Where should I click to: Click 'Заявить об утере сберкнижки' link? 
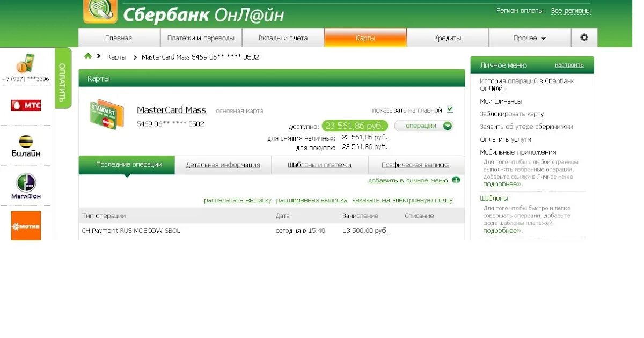click(x=526, y=127)
